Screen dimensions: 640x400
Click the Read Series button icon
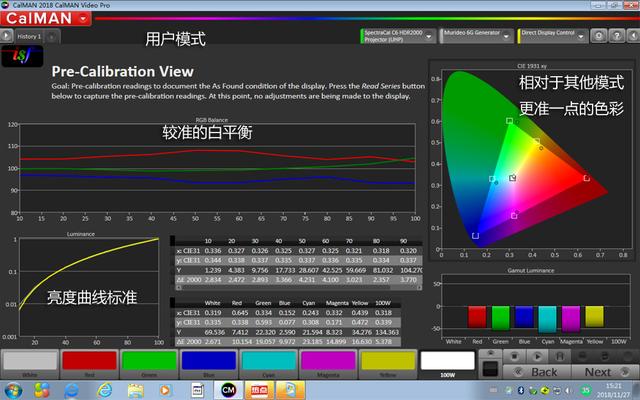[560, 356]
